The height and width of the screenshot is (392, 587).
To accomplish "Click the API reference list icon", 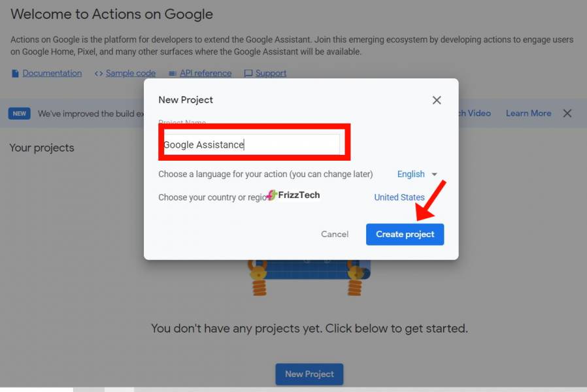I will (x=172, y=73).
